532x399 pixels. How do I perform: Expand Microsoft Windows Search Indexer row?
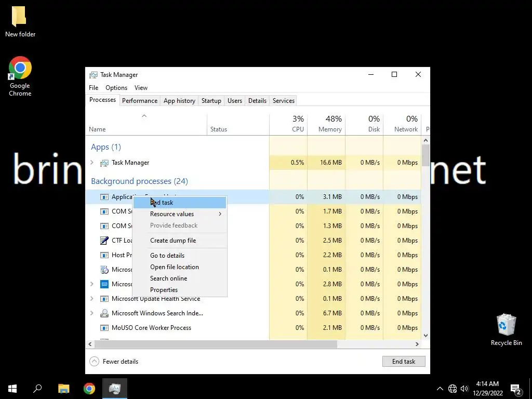[91, 313]
